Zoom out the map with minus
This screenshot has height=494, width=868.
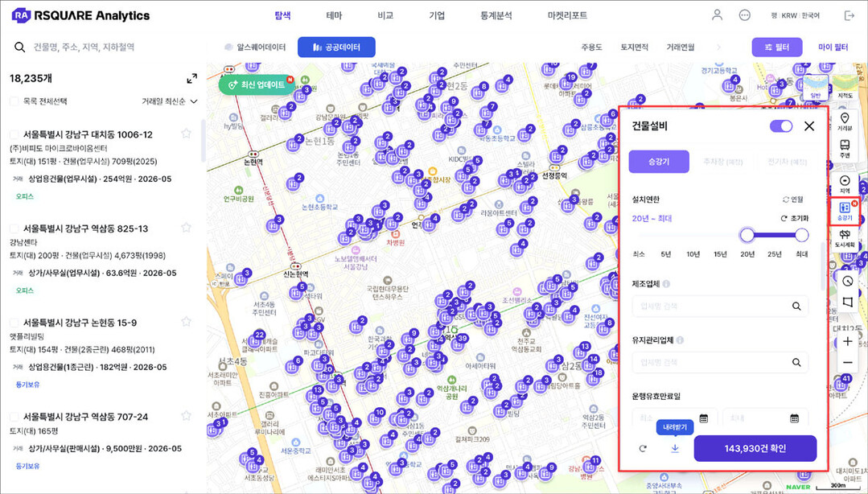pyautogui.click(x=848, y=362)
